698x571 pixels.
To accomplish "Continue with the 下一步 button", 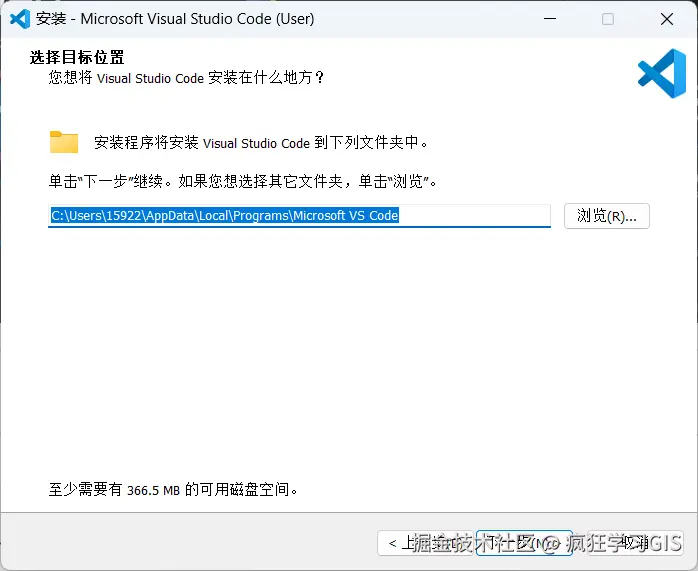I will pyautogui.click(x=524, y=543).
